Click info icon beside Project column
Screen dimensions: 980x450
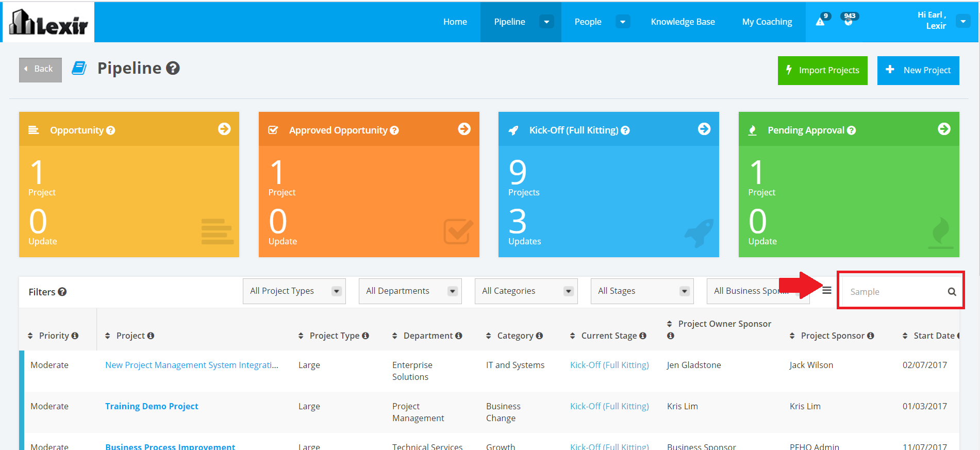pyautogui.click(x=151, y=336)
